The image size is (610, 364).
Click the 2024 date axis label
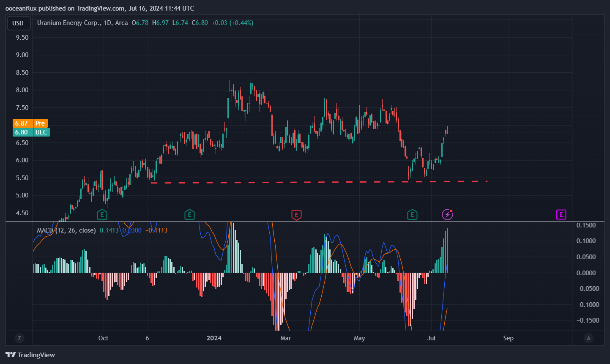tap(214, 338)
